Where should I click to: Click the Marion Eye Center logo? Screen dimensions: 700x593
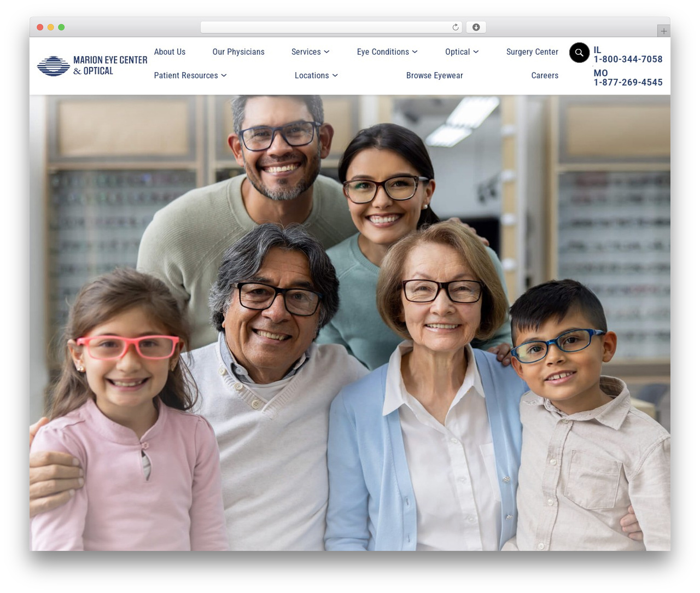(x=92, y=66)
